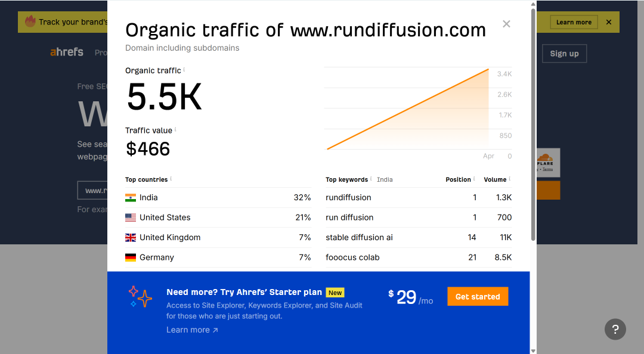Screen dimensions: 644x354
Task: Click the Volume column header
Action: pyautogui.click(x=495, y=179)
